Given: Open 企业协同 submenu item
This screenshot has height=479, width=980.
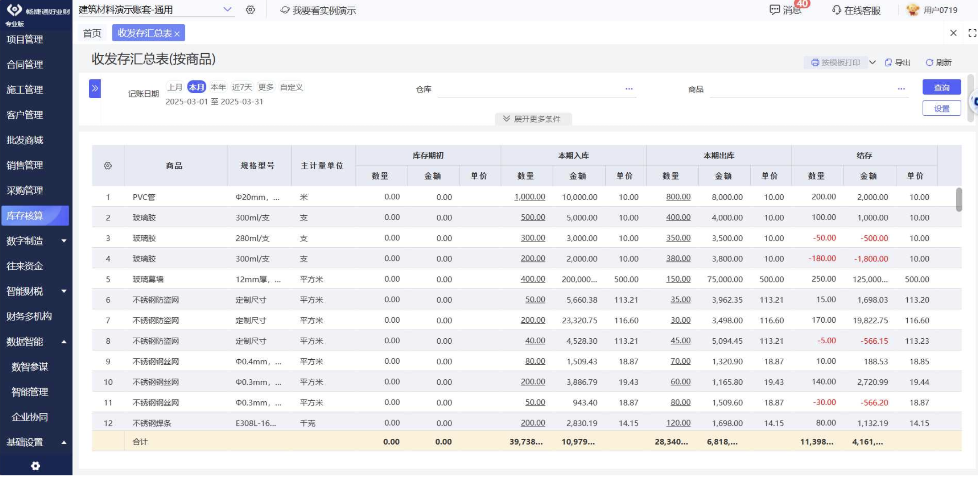Looking at the screenshot, I should 30,417.
